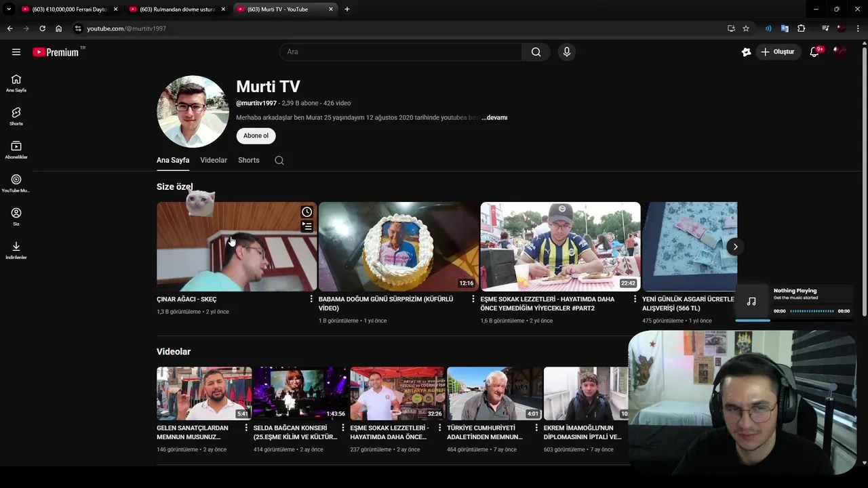This screenshot has width=868, height=488.
Task: Open the browser home page button
Action: click(59, 28)
